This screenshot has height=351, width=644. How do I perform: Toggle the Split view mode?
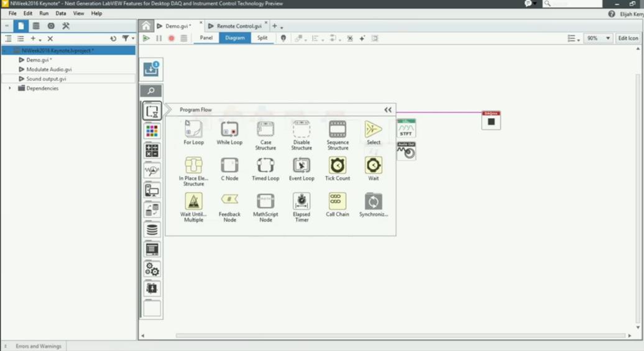click(262, 38)
